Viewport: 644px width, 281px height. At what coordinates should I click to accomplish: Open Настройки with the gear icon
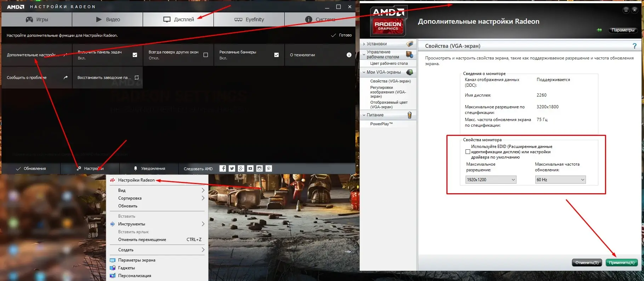90,168
